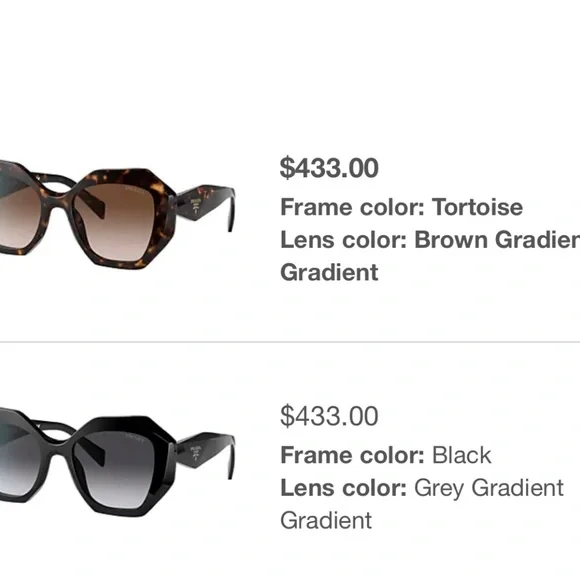The height and width of the screenshot is (580, 580).
Task: Click the bold $433.00 price of Tortoise option
Action: click(329, 168)
